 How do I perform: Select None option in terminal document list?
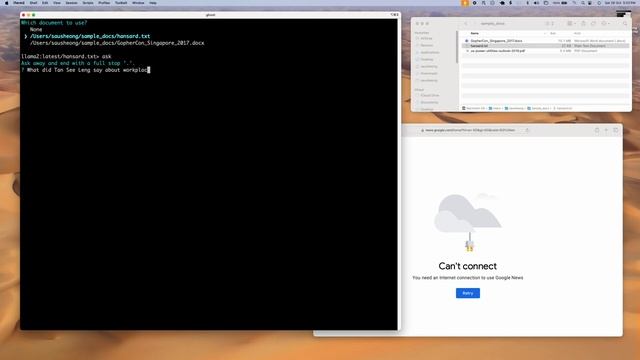point(36,29)
